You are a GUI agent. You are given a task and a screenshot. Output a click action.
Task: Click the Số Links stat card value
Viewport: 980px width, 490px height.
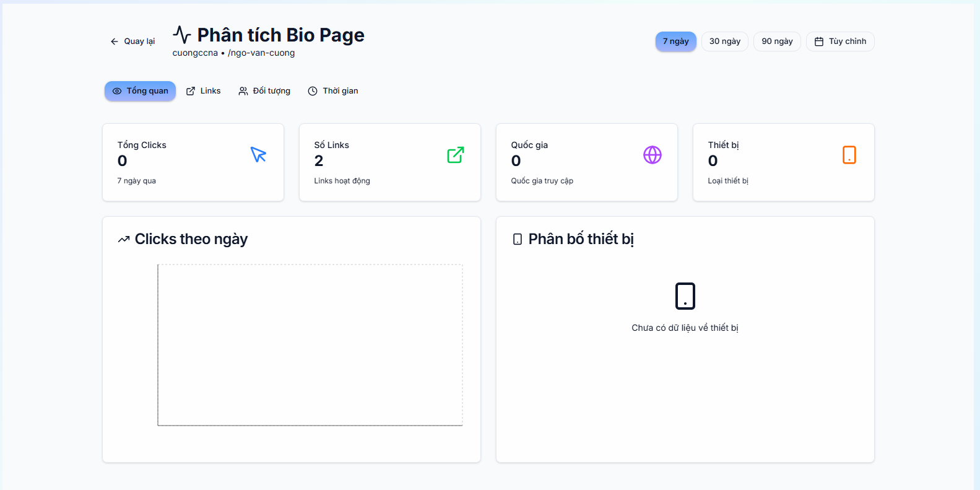[319, 161]
